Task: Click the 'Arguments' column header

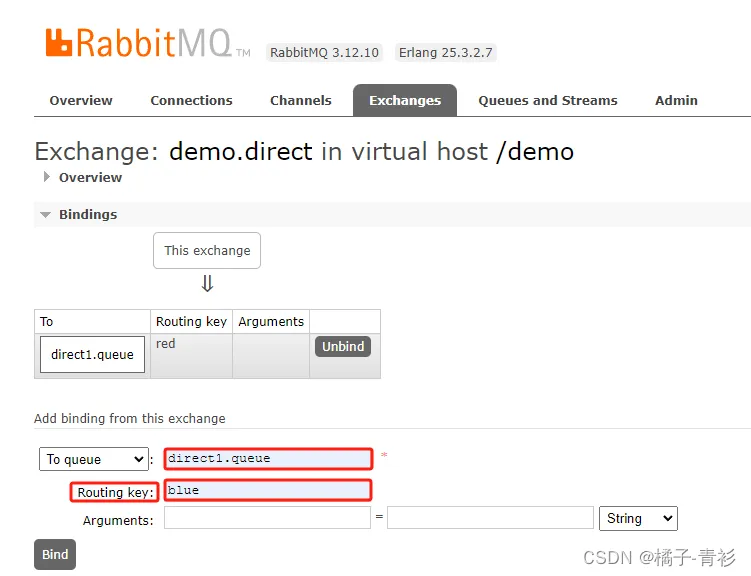Action: click(271, 321)
